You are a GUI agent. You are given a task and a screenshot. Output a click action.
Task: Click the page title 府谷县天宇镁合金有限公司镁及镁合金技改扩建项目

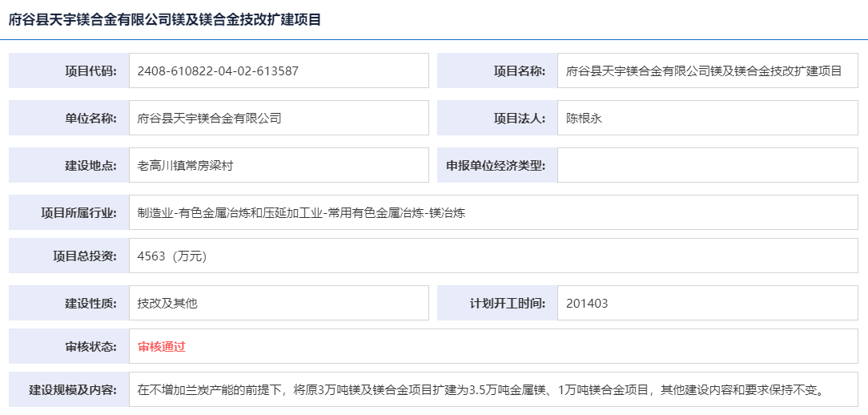165,20
